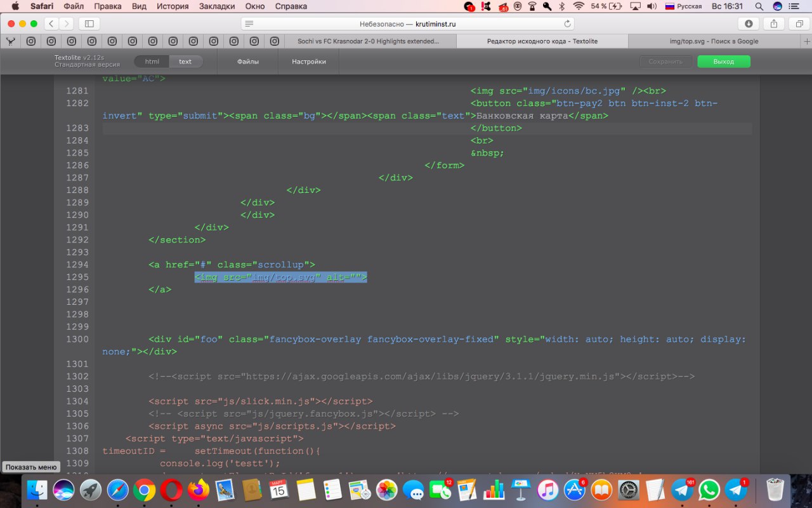Toggle the Safari sidebar button

(x=89, y=23)
